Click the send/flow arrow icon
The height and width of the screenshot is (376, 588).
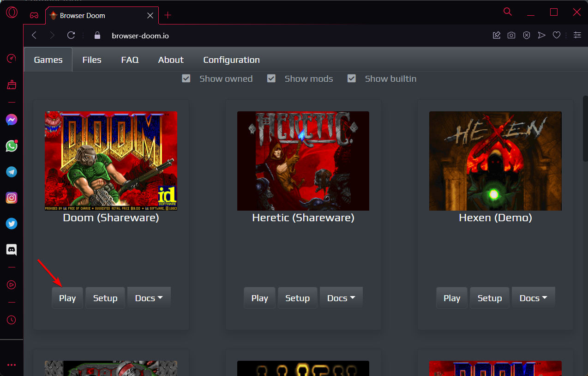tap(542, 35)
